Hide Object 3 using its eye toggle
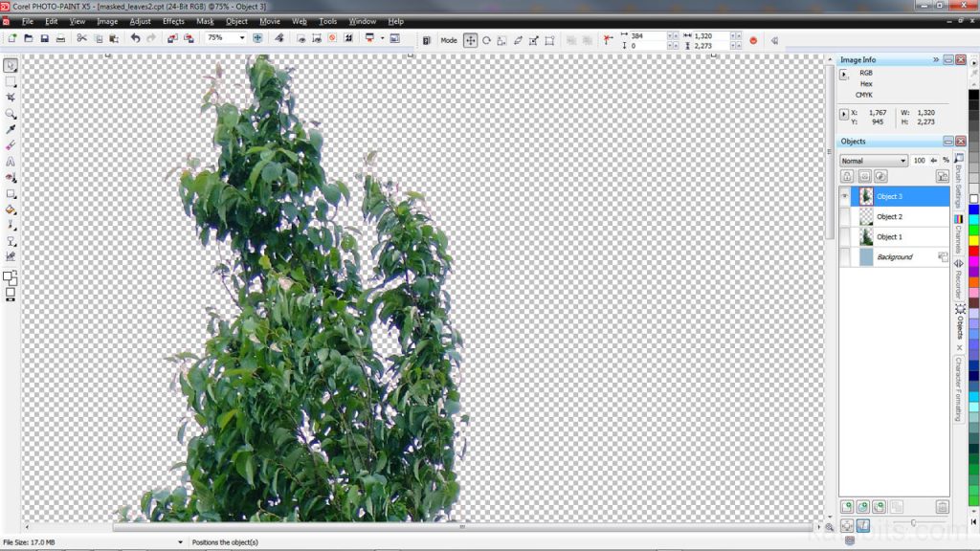980x551 pixels. tap(845, 195)
